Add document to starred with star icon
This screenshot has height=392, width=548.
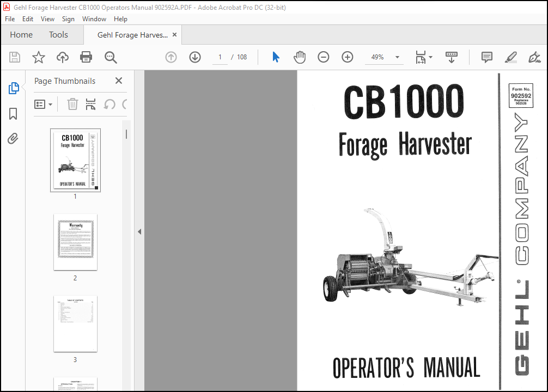(x=39, y=57)
